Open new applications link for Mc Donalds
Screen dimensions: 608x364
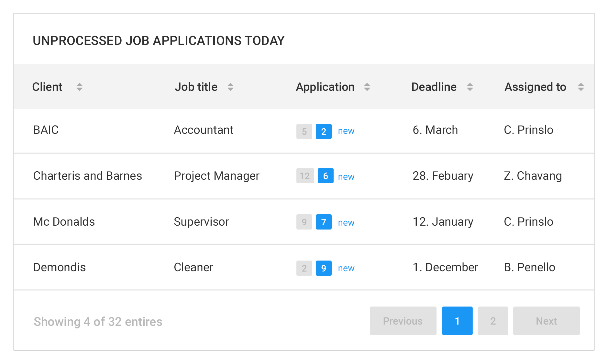pos(346,223)
